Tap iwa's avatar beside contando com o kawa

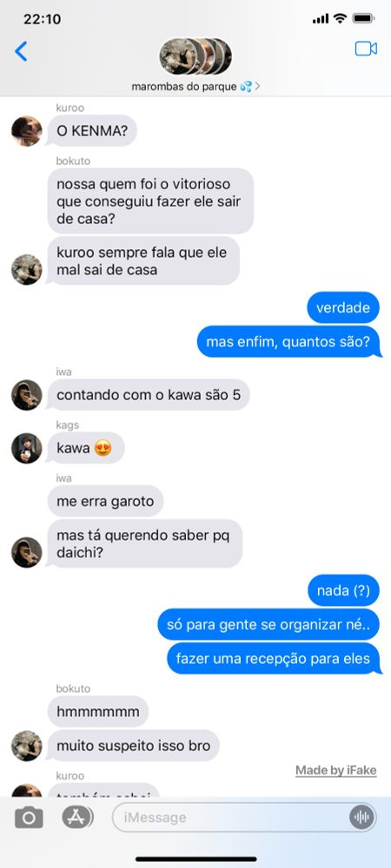tap(27, 395)
